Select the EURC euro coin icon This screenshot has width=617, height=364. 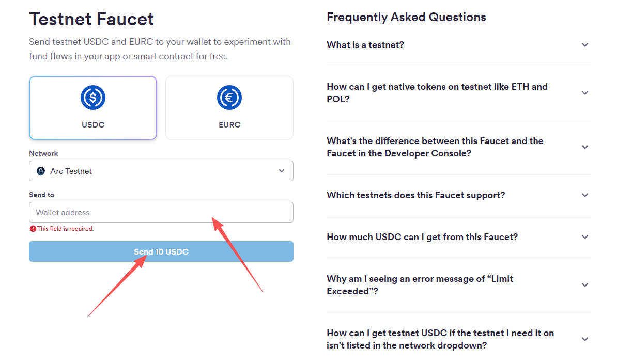click(229, 98)
